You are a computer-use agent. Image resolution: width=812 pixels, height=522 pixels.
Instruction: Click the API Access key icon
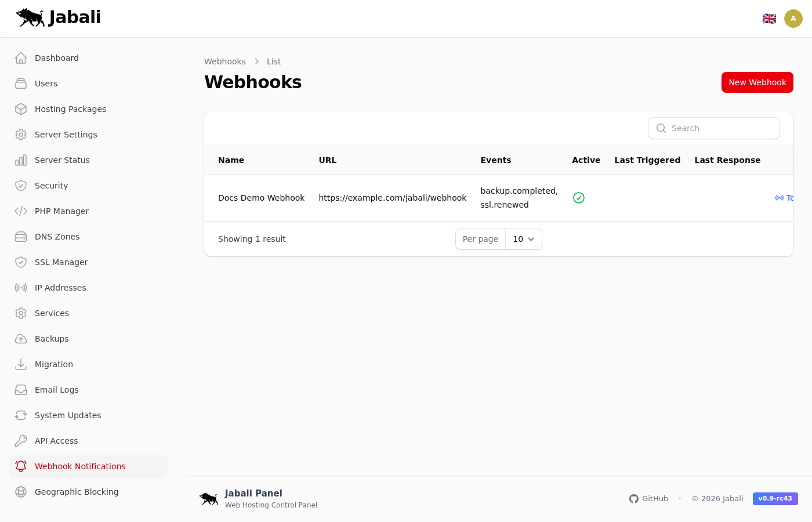(21, 441)
